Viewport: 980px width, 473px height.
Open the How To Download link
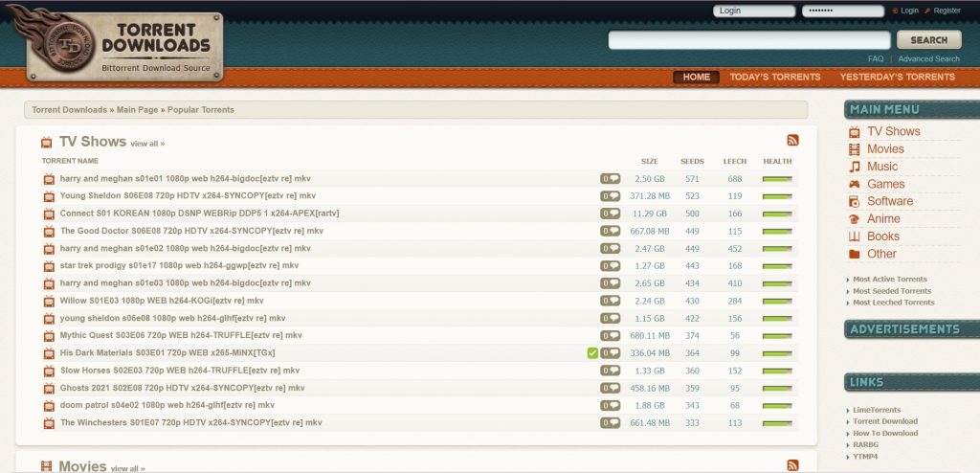pos(885,434)
